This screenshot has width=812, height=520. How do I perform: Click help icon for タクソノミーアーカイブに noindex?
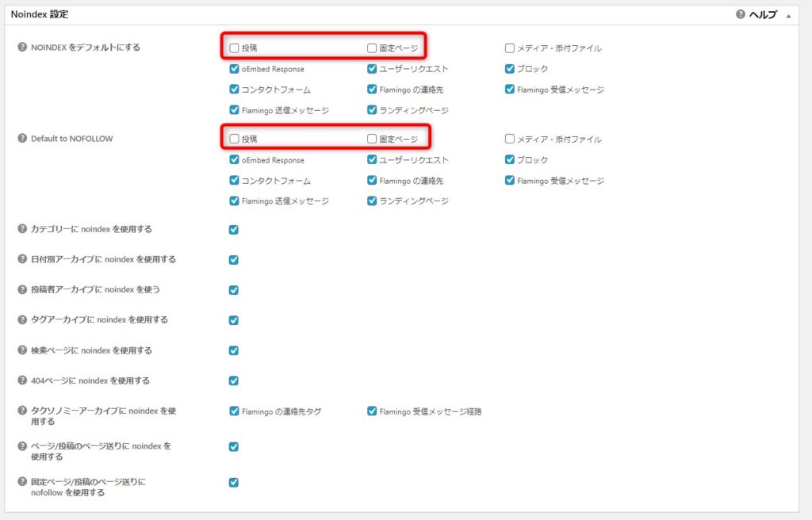pos(22,410)
